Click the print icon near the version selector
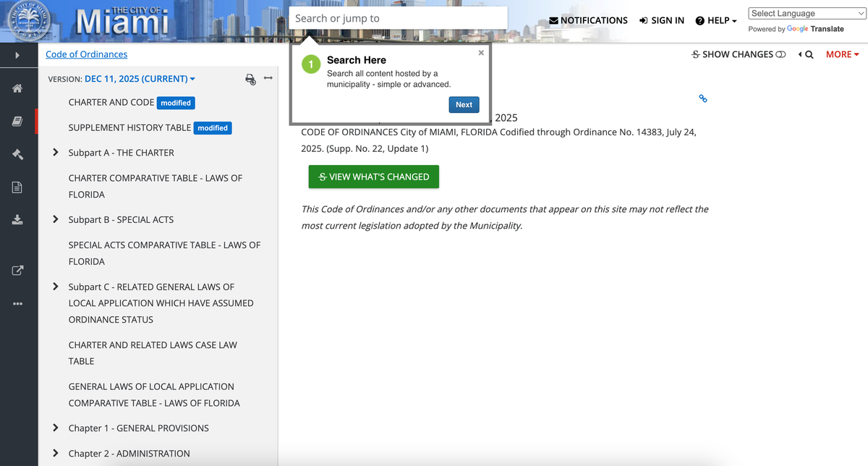This screenshot has height=466, width=868. (251, 80)
